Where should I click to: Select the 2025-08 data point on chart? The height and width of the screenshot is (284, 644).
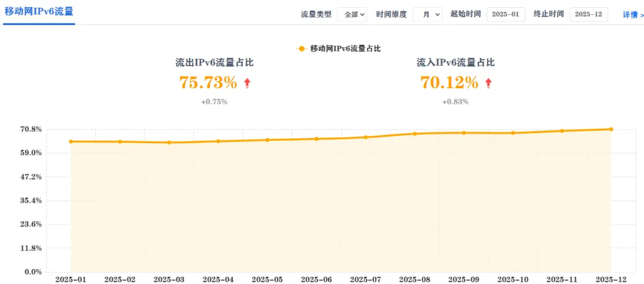(x=415, y=134)
